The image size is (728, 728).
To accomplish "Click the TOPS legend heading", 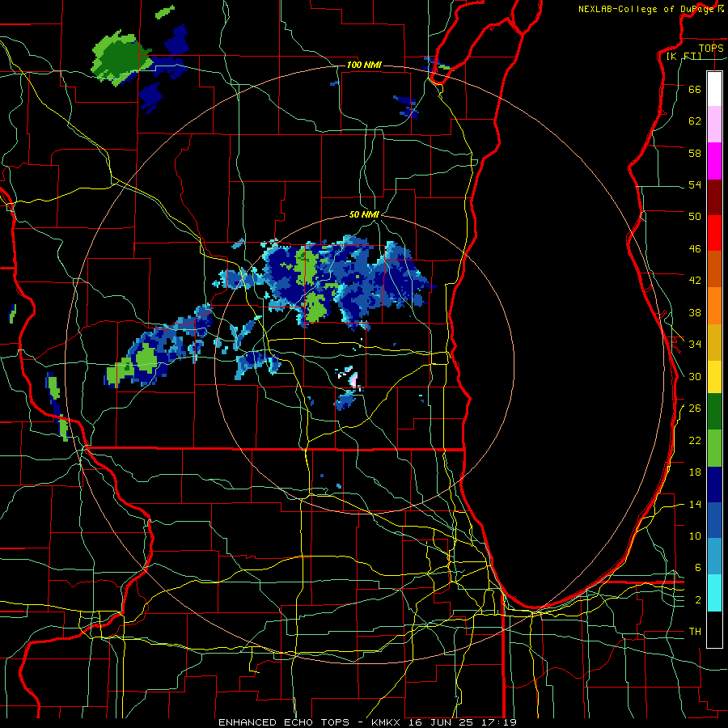I will pyautogui.click(x=711, y=48).
